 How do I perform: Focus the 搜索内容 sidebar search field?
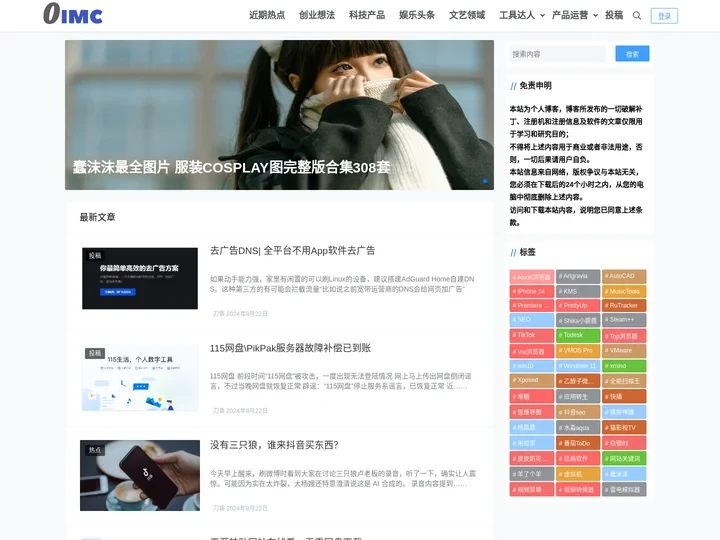(557, 54)
